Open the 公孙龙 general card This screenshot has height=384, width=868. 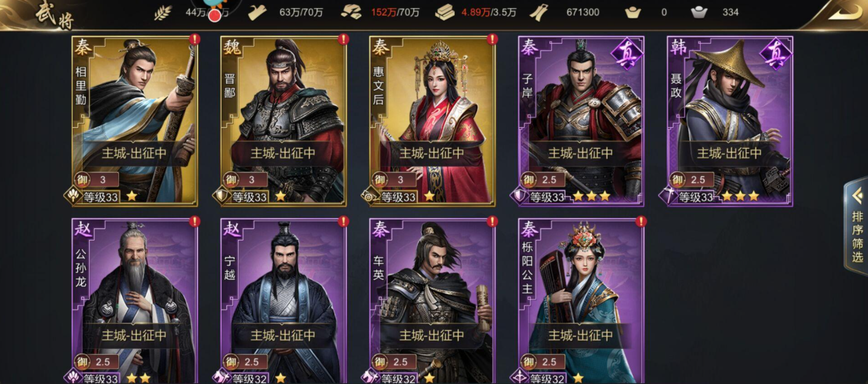tap(135, 302)
